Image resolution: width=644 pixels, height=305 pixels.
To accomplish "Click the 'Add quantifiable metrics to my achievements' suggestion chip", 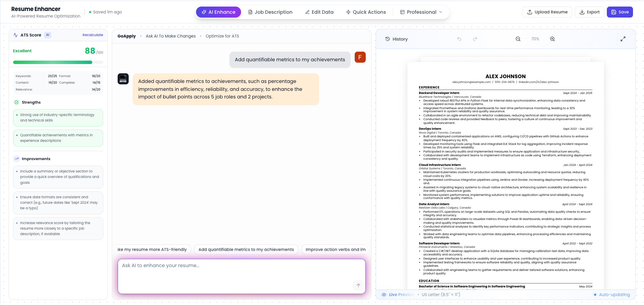I will 246,250.
